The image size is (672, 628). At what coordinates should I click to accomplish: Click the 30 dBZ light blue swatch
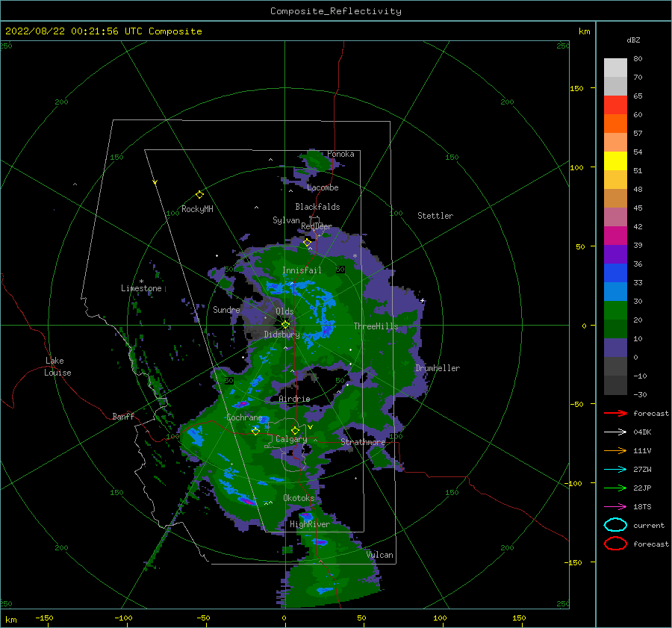pos(615,291)
